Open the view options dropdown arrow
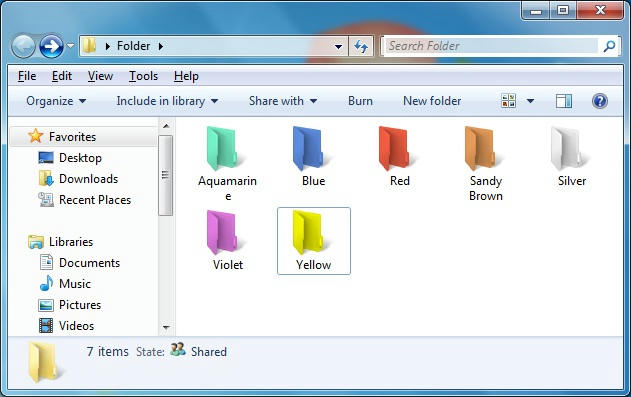The width and height of the screenshot is (631, 397). click(530, 101)
